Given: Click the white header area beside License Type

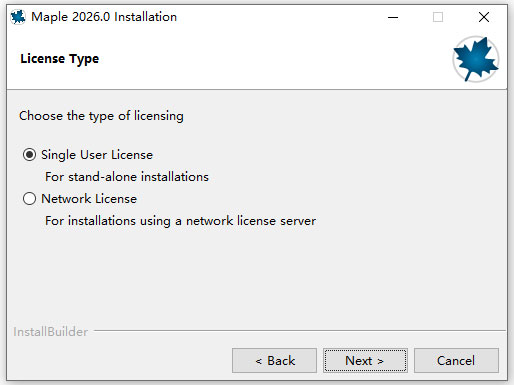Looking at the screenshot, I should 273,59.
